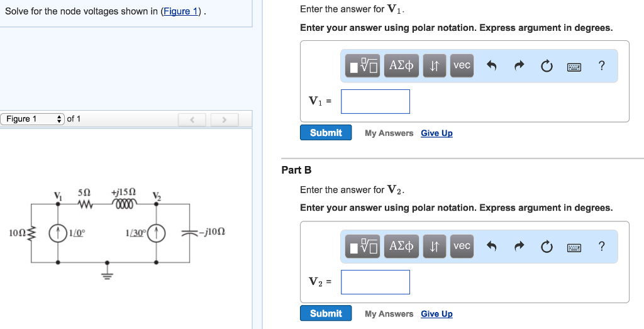
Task: Undo last edit in V1 editor
Action: pos(492,65)
